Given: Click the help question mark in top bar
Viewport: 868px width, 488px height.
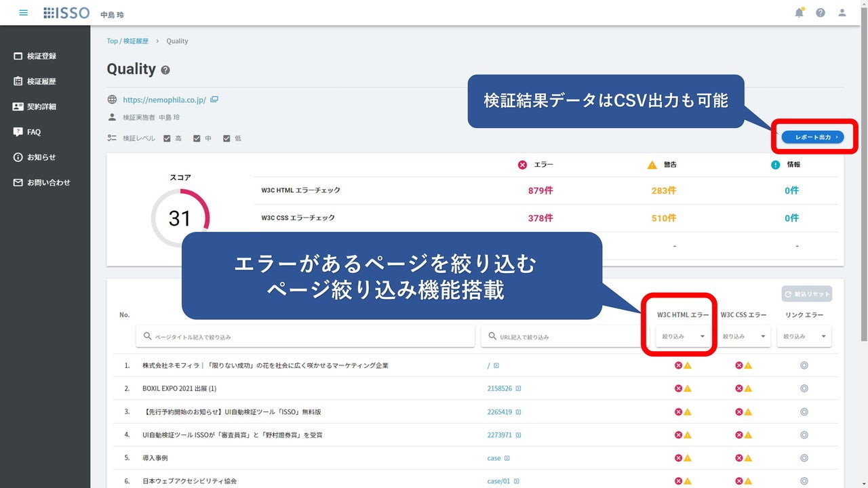Looking at the screenshot, I should tap(821, 13).
